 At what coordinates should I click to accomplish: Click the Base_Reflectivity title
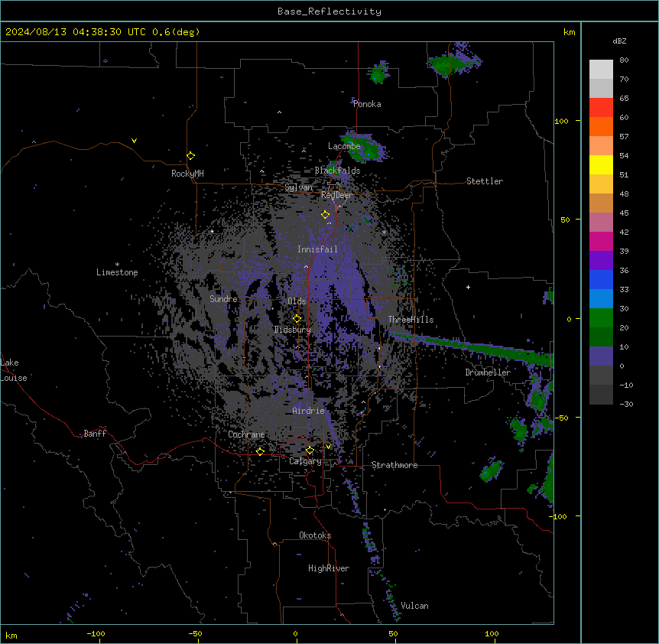click(x=329, y=11)
